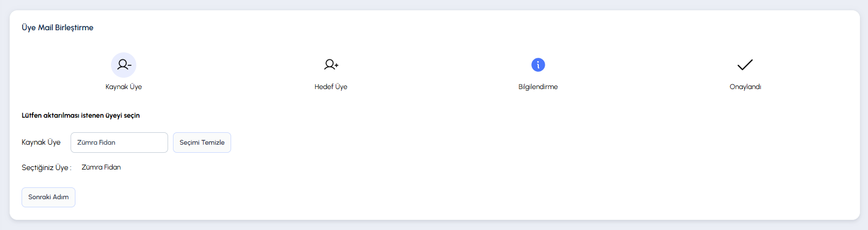Jump to the Bilgilendirme step label
The height and width of the screenshot is (230, 868).
[x=538, y=87]
